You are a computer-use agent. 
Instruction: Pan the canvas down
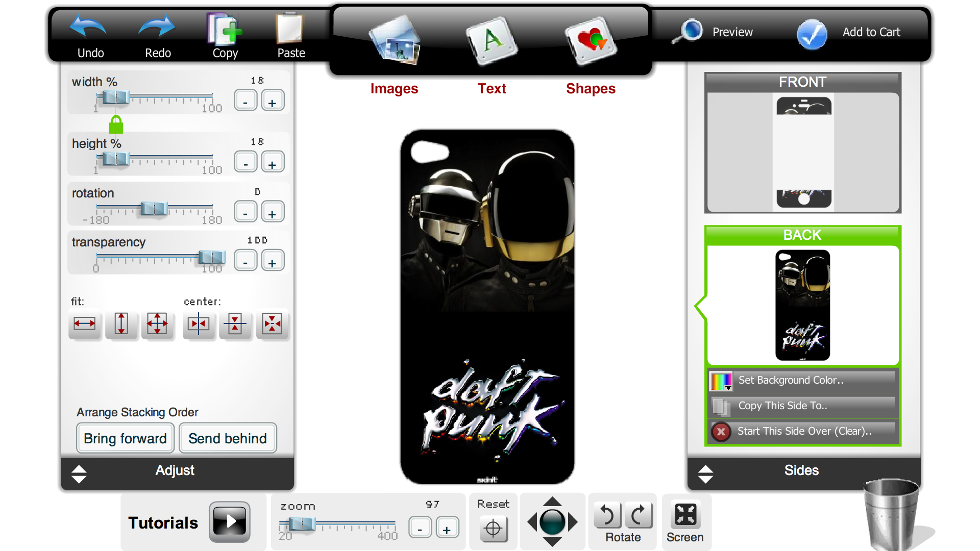point(552,542)
